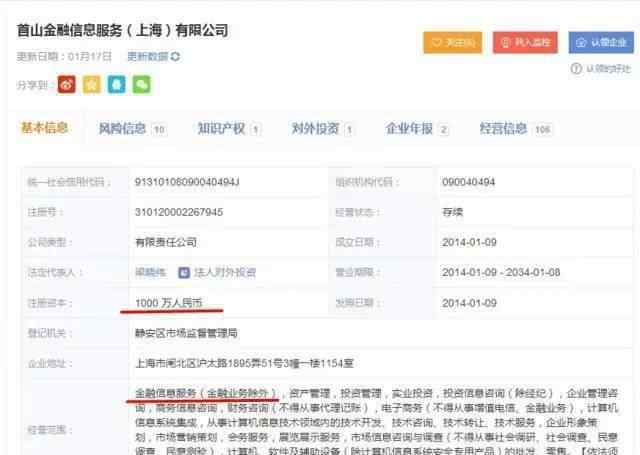Screen dimensions: 640x455
Task: Click the orange follow button with heart
Action: tap(453, 42)
